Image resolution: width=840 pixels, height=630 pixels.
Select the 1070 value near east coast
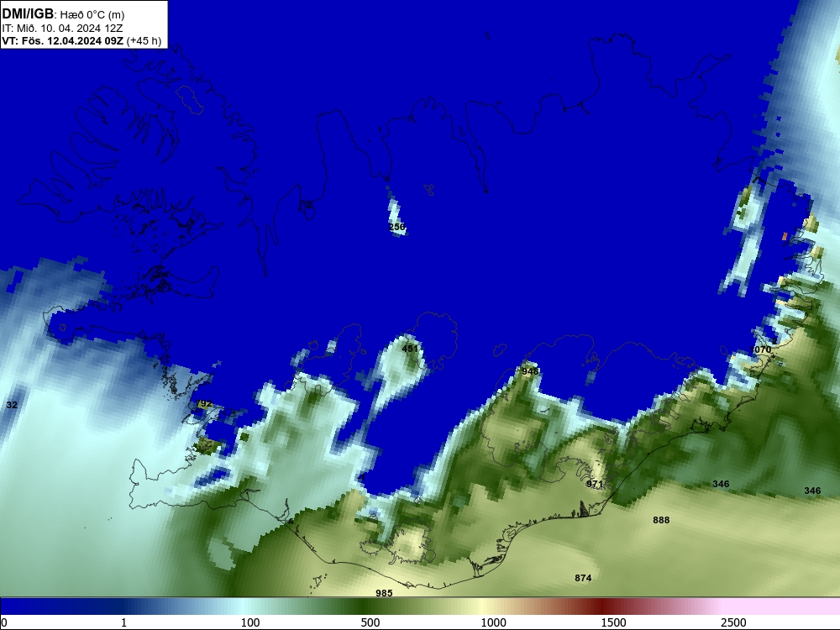coord(761,349)
